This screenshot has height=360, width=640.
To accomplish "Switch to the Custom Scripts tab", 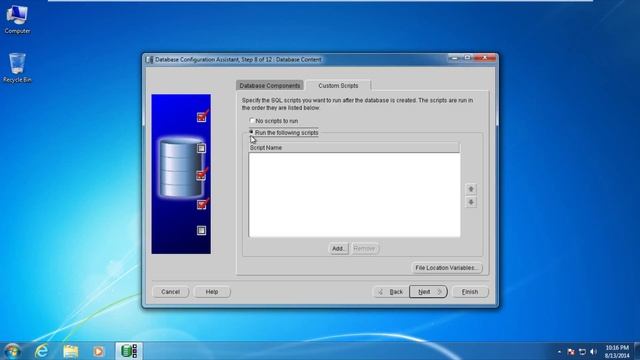I will click(338, 85).
